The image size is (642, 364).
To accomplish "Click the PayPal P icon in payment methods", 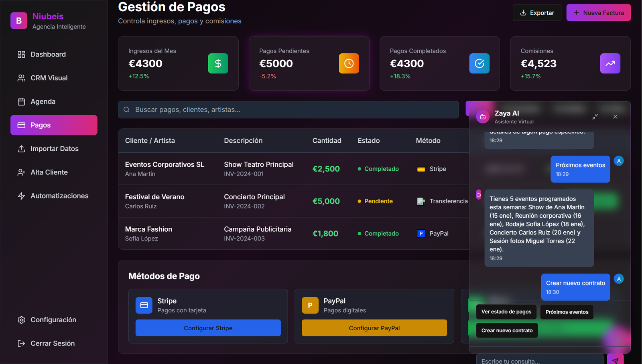I will [310, 305].
